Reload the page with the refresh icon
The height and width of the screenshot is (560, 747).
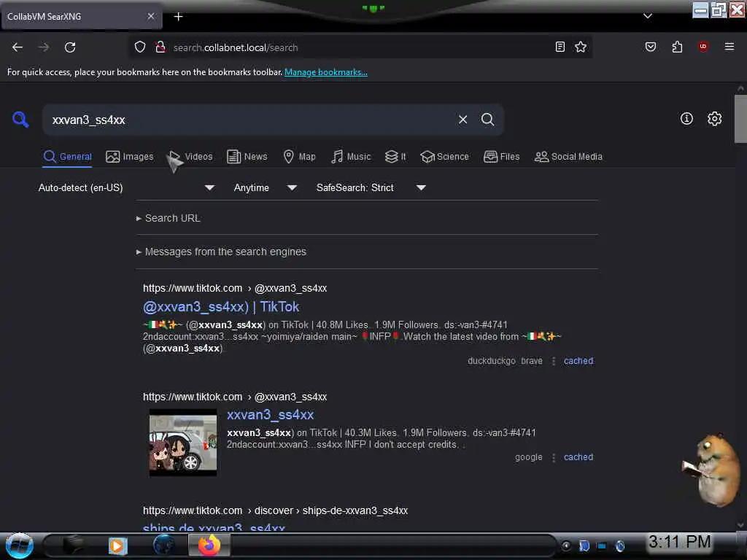[70, 47]
